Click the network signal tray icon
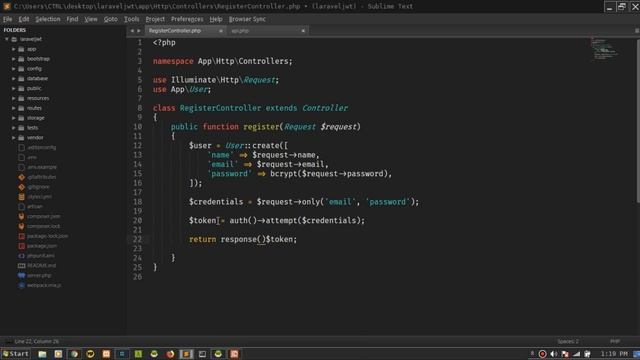Screen dimensions: 640x360 pos(576,354)
